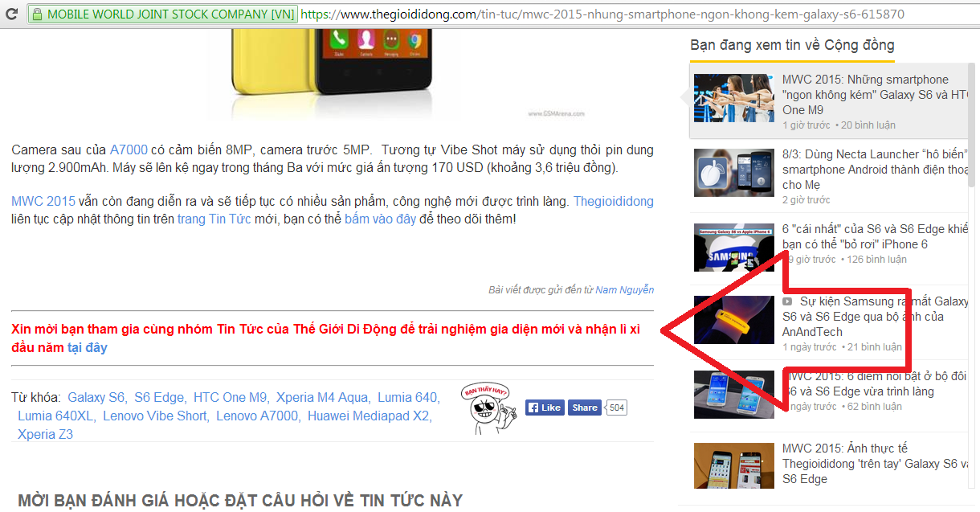Select the Galaxy S6 keyword tag

point(96,397)
